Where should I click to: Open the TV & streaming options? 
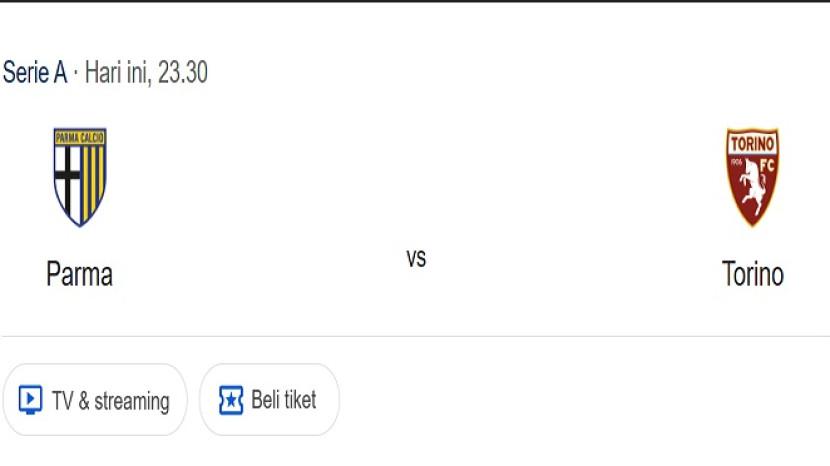pos(95,400)
